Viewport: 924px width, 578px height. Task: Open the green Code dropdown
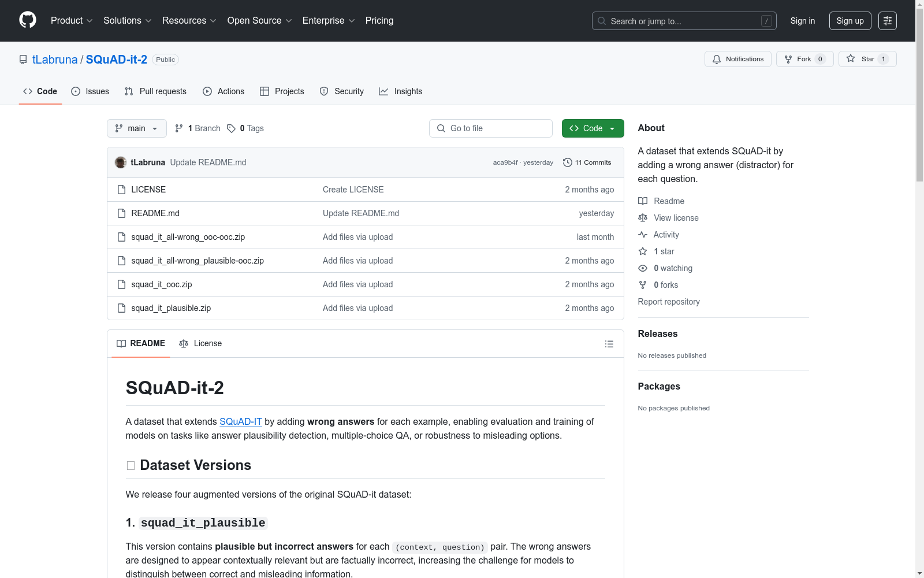pyautogui.click(x=593, y=128)
